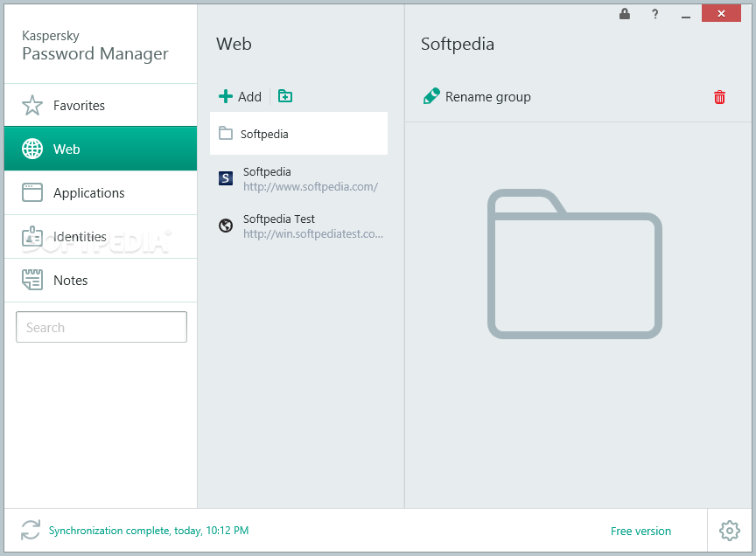Click the add new group folder icon
This screenshot has height=556, width=756.
(285, 96)
